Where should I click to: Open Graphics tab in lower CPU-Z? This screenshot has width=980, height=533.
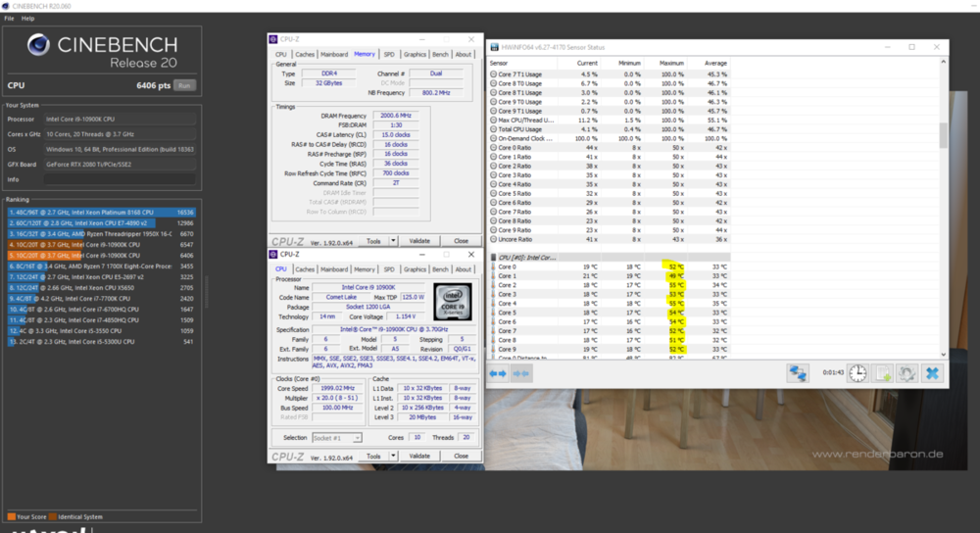tap(415, 269)
